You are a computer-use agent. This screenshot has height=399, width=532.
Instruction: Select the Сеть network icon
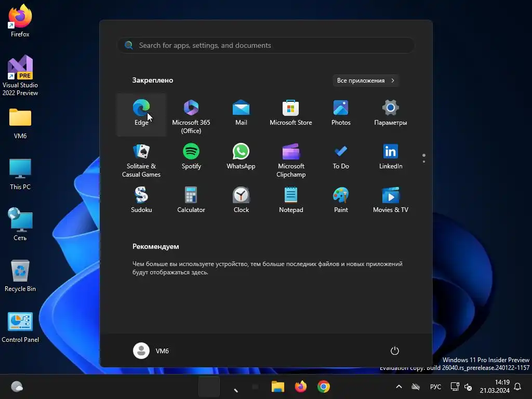20,224
